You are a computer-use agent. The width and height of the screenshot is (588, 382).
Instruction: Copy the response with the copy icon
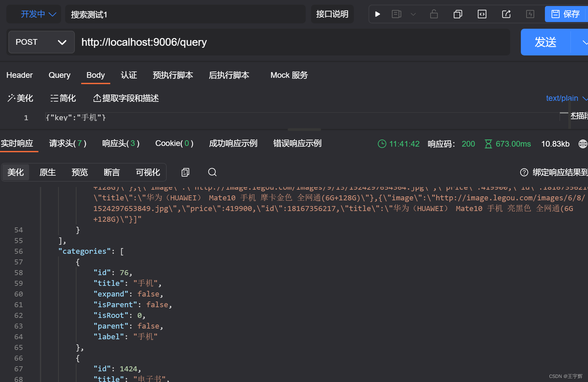185,172
